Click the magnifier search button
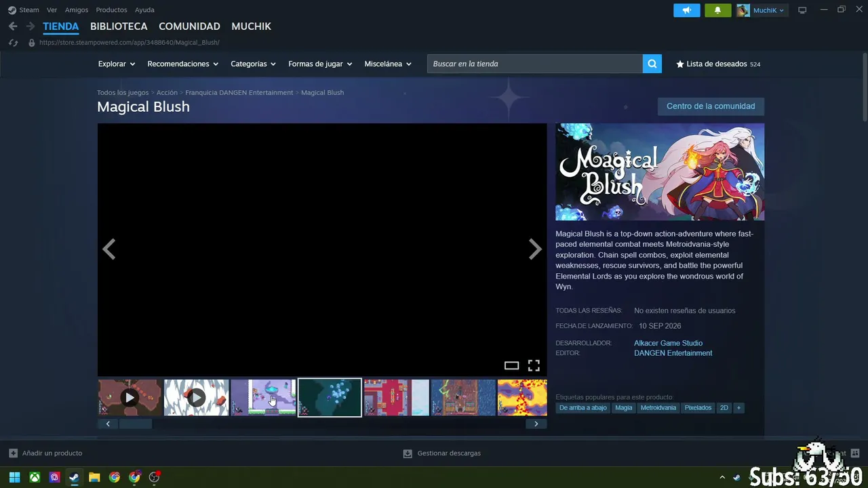 (x=652, y=64)
